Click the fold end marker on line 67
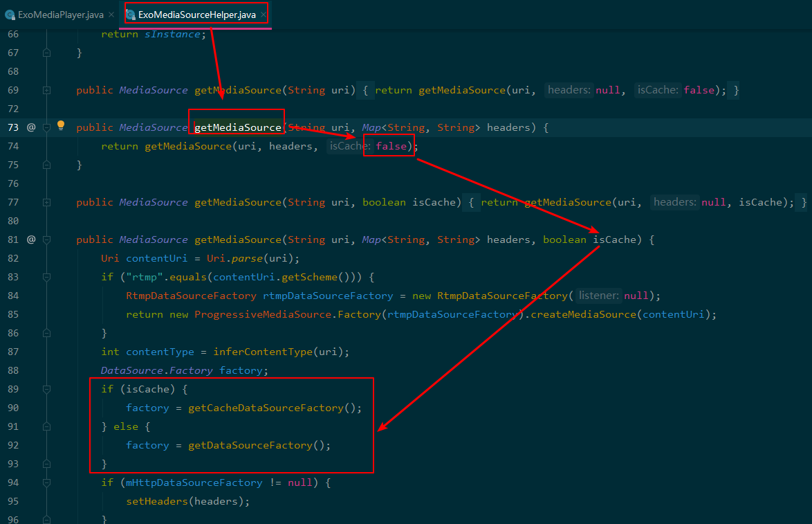812x524 pixels. point(46,53)
